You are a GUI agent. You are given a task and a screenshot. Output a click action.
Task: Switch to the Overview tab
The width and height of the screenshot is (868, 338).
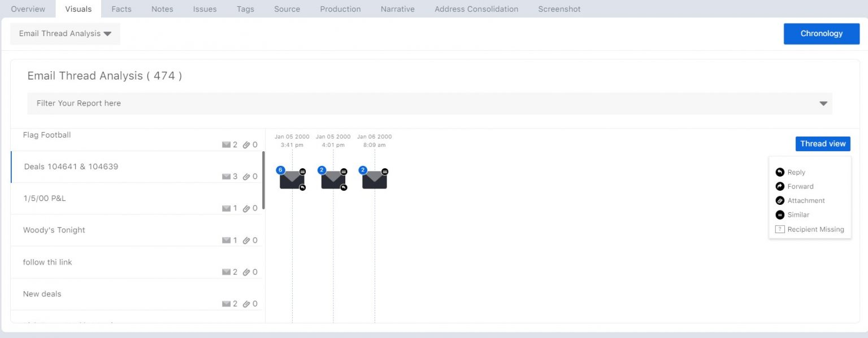(x=28, y=9)
